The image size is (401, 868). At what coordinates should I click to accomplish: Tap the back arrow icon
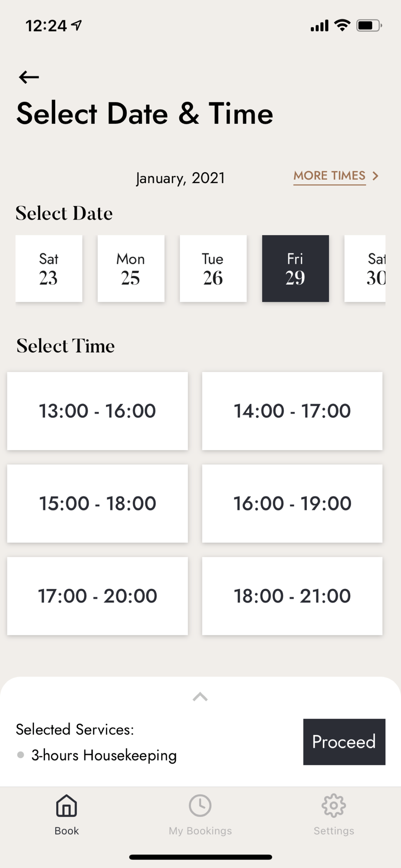(29, 77)
